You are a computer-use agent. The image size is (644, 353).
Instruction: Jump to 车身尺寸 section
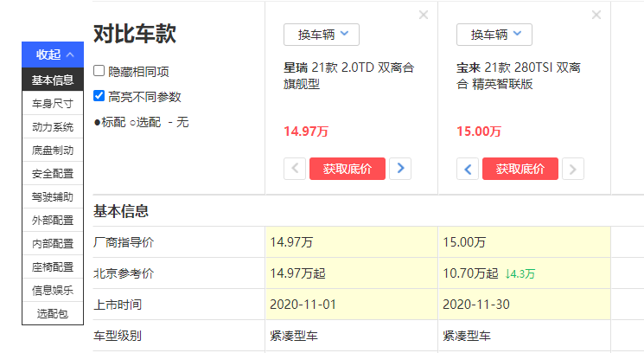click(x=53, y=104)
